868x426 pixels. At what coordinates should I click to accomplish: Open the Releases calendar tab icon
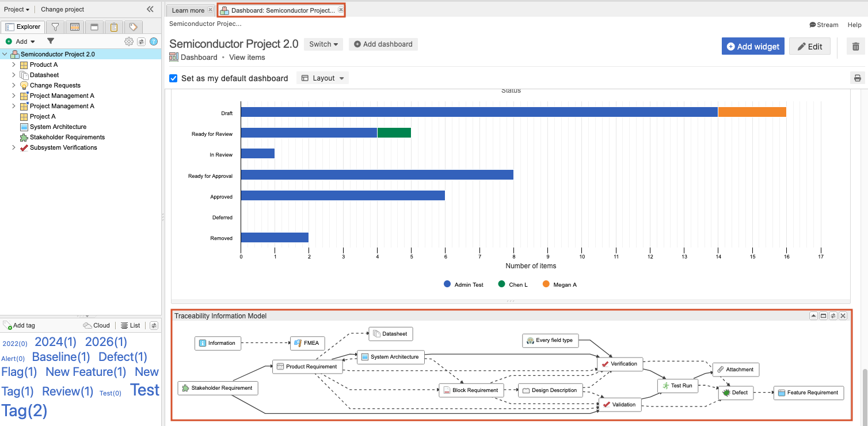(x=74, y=27)
